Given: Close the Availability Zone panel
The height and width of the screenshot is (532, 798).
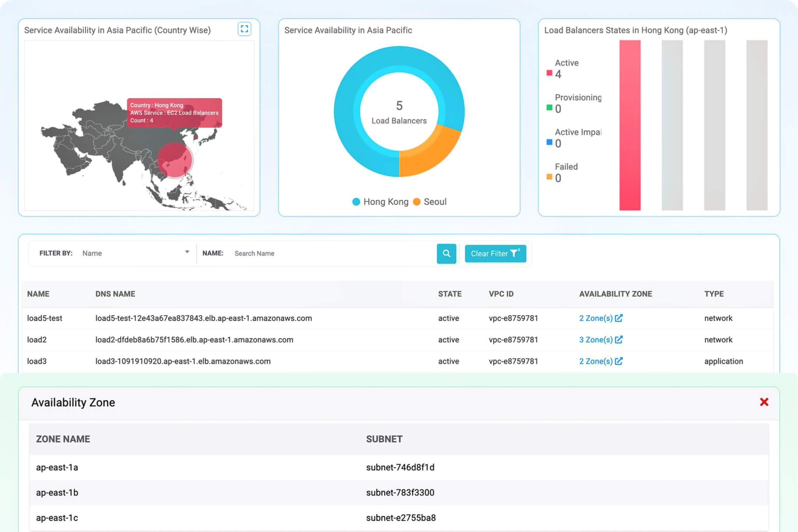Looking at the screenshot, I should [764, 402].
